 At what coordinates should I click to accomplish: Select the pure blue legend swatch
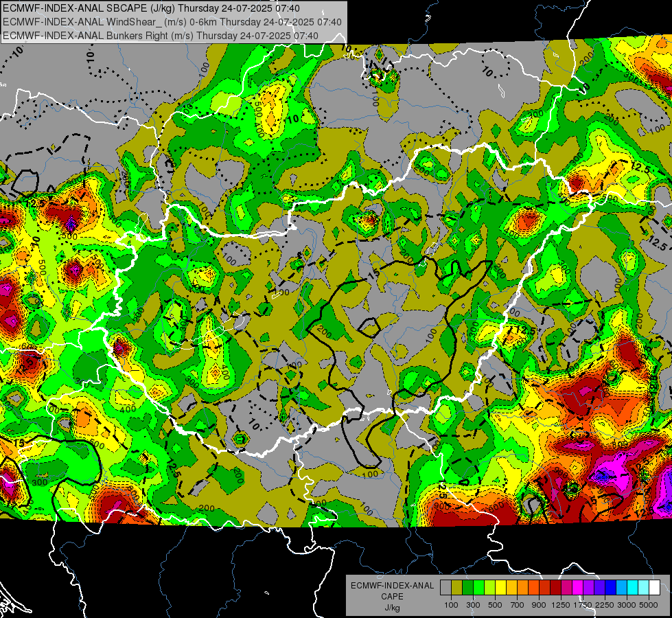coord(611,588)
